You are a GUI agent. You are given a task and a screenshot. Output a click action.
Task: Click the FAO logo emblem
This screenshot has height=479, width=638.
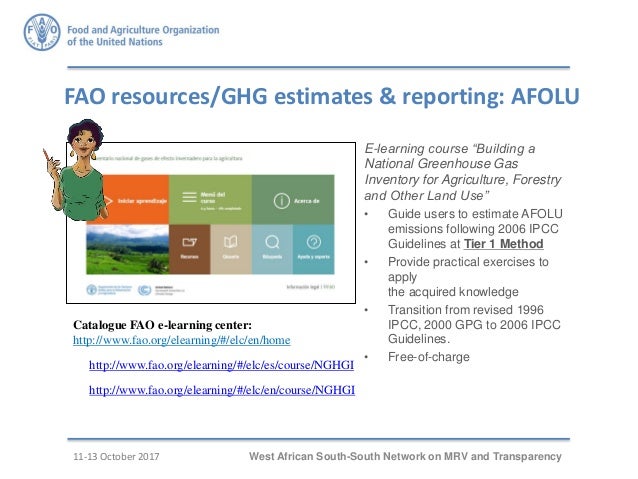[42, 32]
